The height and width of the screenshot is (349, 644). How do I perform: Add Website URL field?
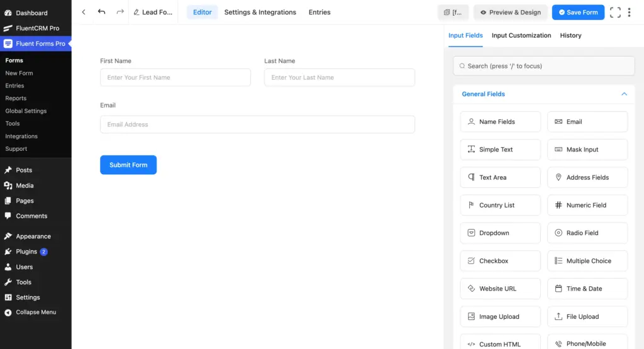(x=500, y=289)
